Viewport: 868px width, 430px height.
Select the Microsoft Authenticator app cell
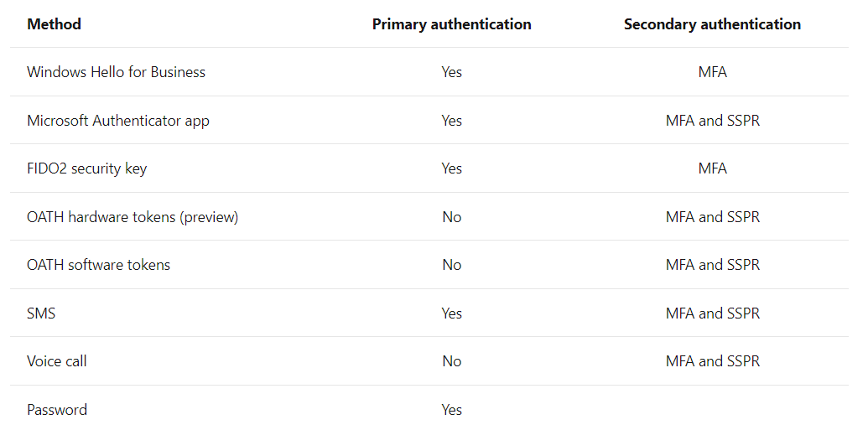click(118, 121)
